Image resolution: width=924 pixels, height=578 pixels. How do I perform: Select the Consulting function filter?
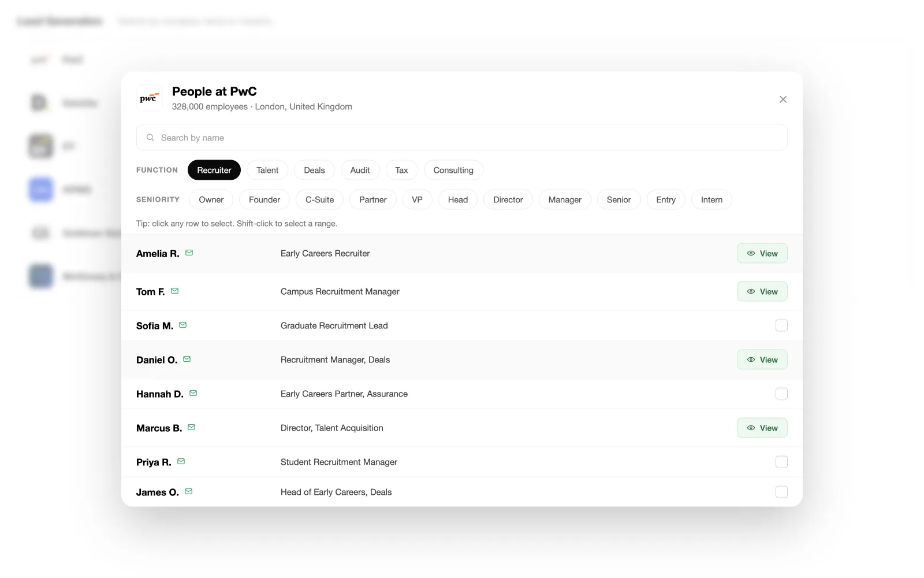tap(453, 170)
